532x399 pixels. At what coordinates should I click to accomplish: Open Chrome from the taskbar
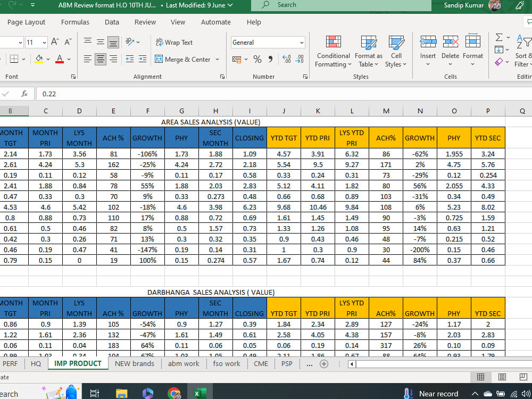pyautogui.click(x=174, y=394)
